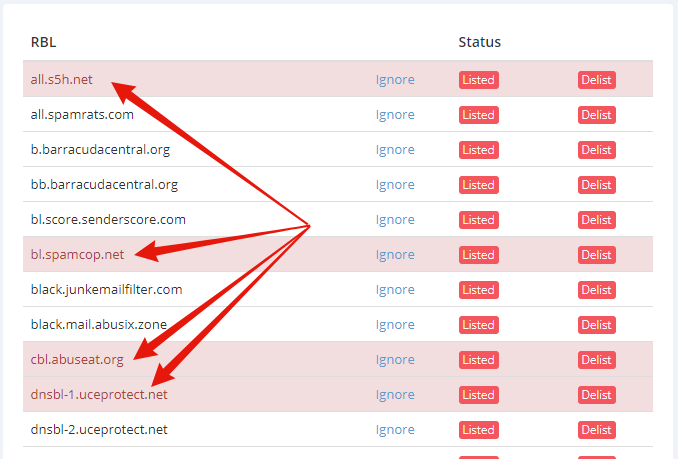Delist from black.mail.abusix.zone
Screen dimensions: 678x459
597,325
